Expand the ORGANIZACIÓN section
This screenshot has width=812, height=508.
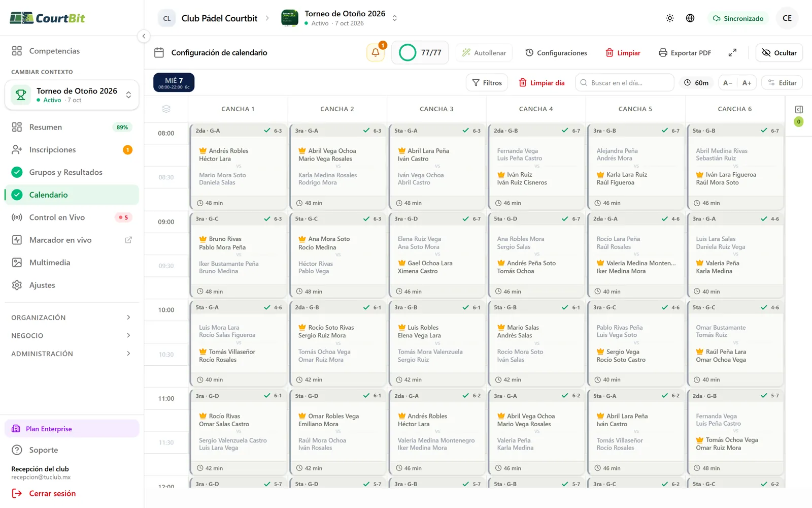(x=72, y=317)
